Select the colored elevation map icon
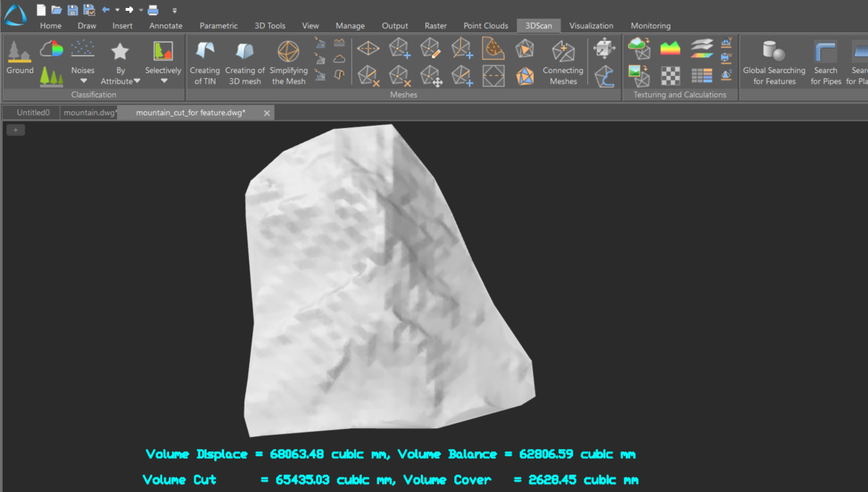This screenshot has width=868, height=492. (669, 48)
